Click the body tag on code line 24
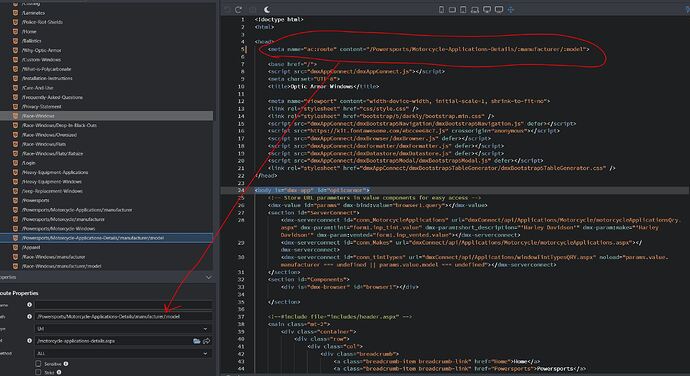 tap(312, 190)
